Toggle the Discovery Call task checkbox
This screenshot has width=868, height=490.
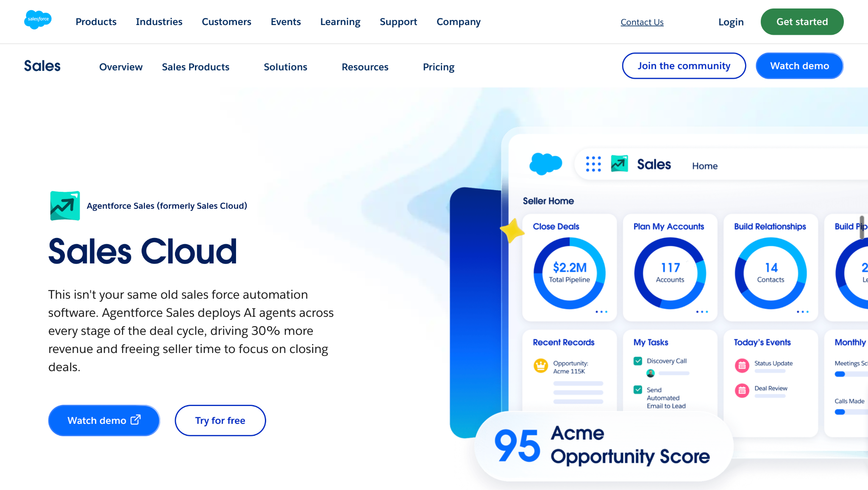pos(638,361)
